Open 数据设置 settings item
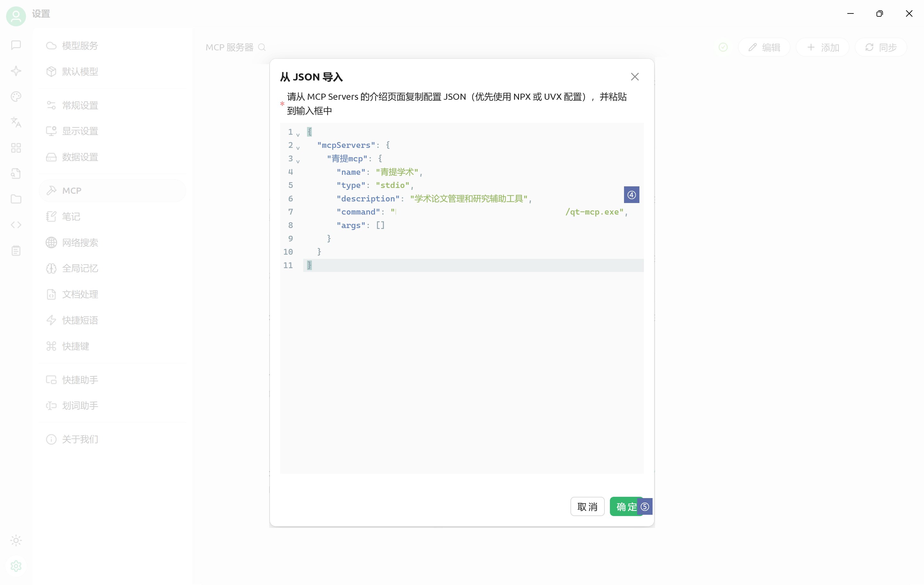 pyautogui.click(x=112, y=157)
